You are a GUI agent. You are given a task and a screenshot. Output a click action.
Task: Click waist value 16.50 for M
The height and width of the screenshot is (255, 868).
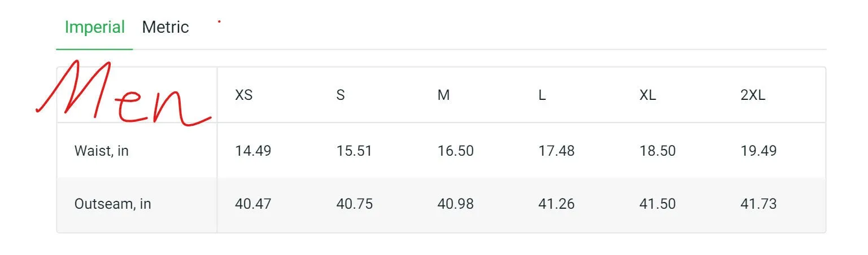pyautogui.click(x=456, y=151)
